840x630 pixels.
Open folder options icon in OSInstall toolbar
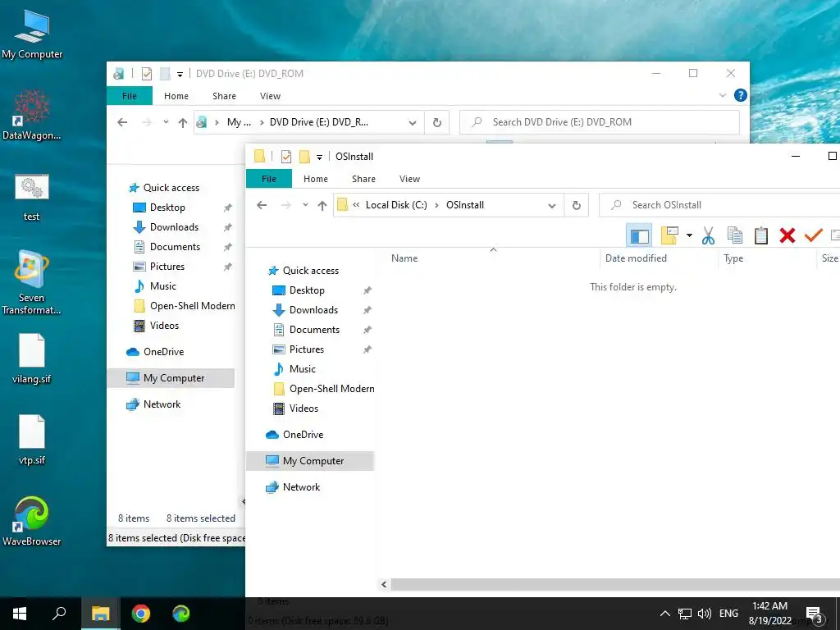point(669,235)
